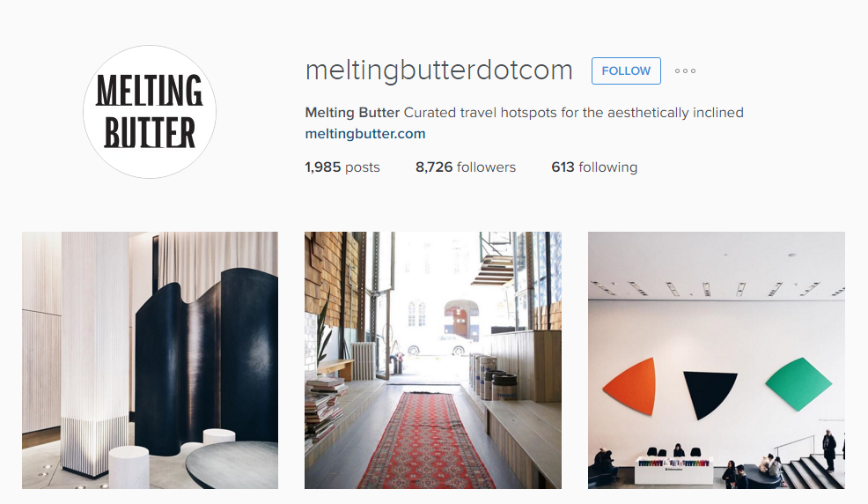Open the three-dots options menu
This screenshot has width=868, height=504.
point(685,70)
